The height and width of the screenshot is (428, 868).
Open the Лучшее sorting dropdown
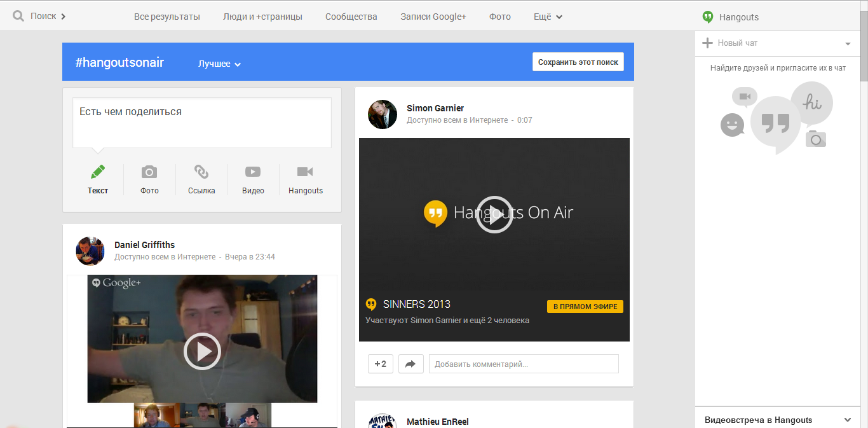(219, 64)
